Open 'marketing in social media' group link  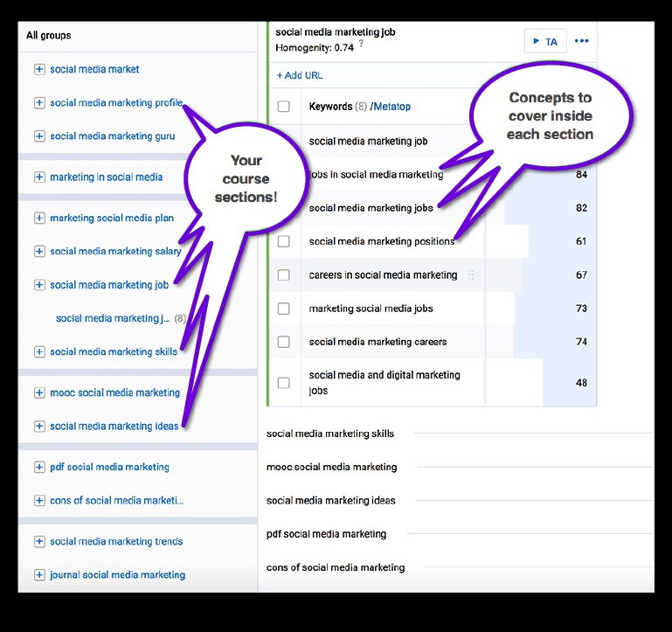tap(107, 177)
